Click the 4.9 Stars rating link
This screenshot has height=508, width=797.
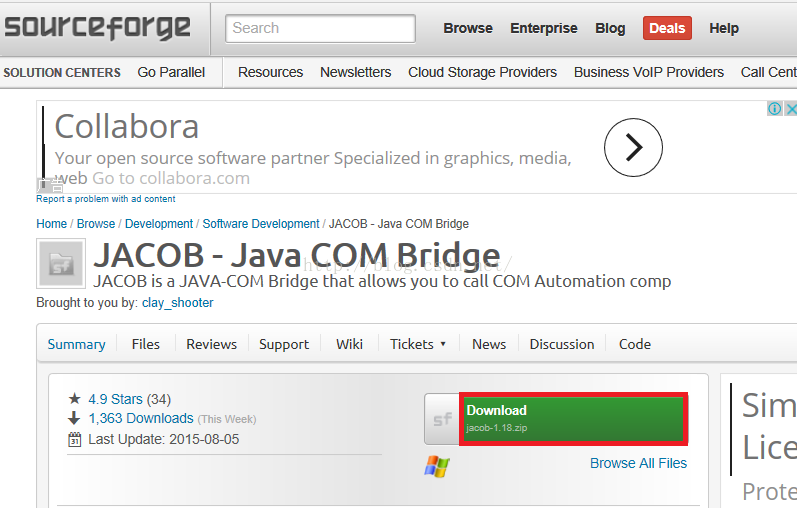pos(115,399)
